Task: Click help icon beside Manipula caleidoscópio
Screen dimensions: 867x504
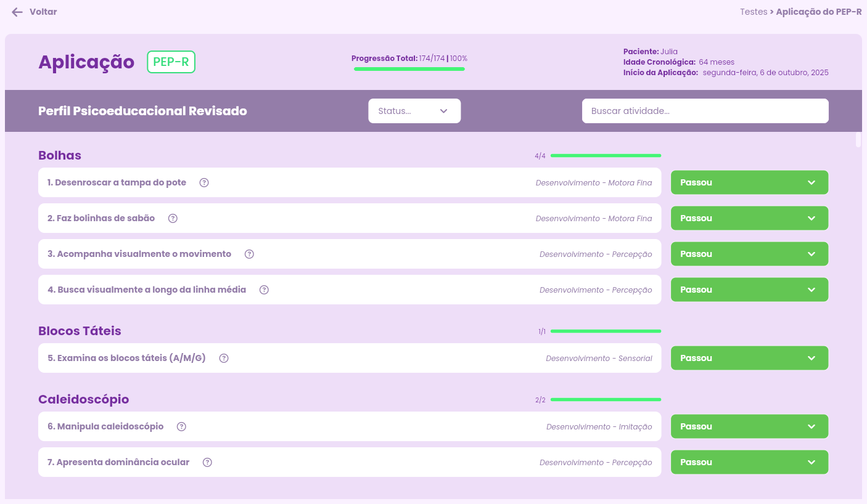Action: click(x=181, y=426)
